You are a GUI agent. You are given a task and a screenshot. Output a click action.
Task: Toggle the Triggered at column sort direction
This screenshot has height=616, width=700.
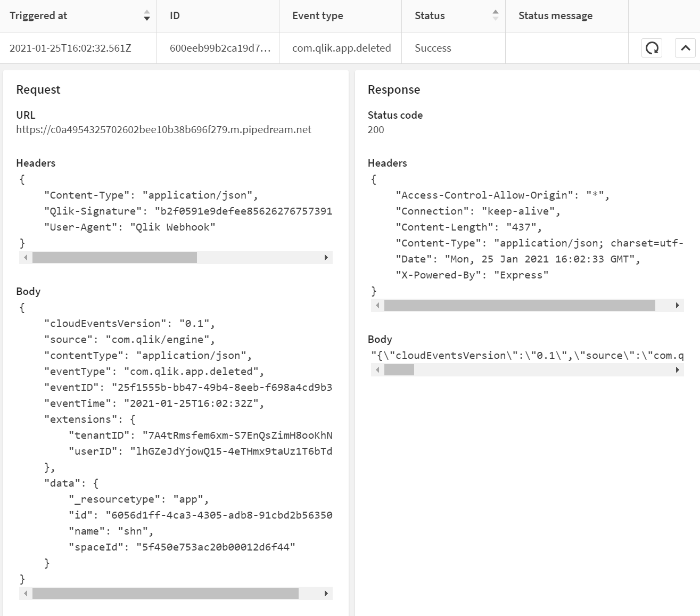coord(146,16)
